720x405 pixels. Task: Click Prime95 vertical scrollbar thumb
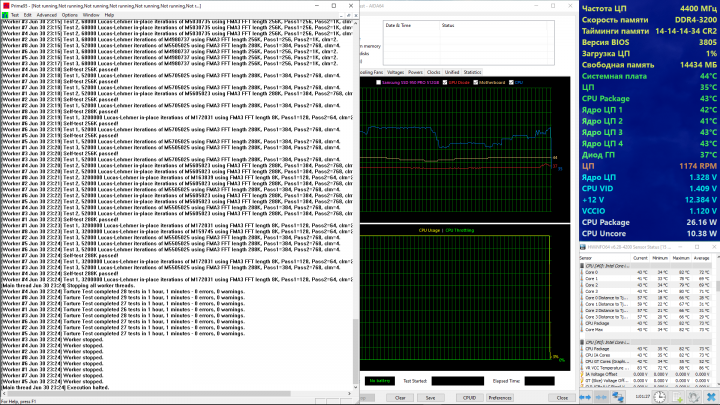355,351
